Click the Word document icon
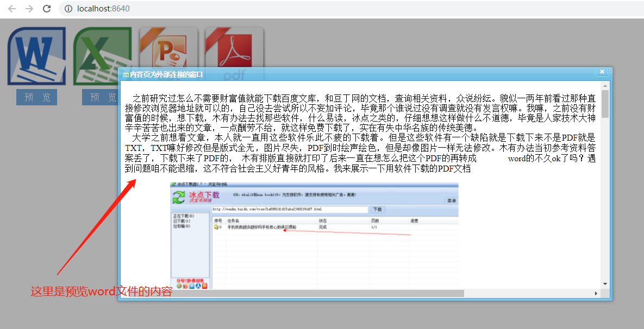 pos(36,56)
